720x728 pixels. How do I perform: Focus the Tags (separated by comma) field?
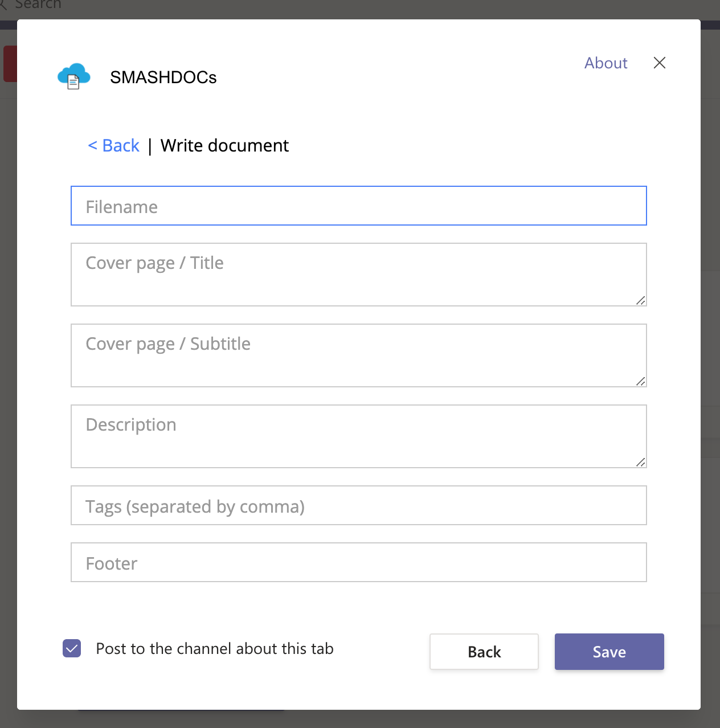click(x=359, y=505)
